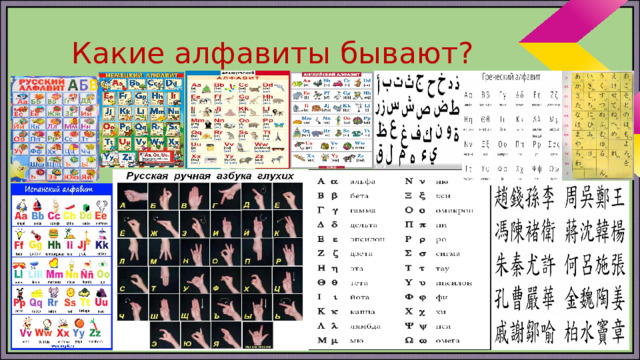Click the "эпсилон" row in Greek table
The image size is (640, 360).
351,239
